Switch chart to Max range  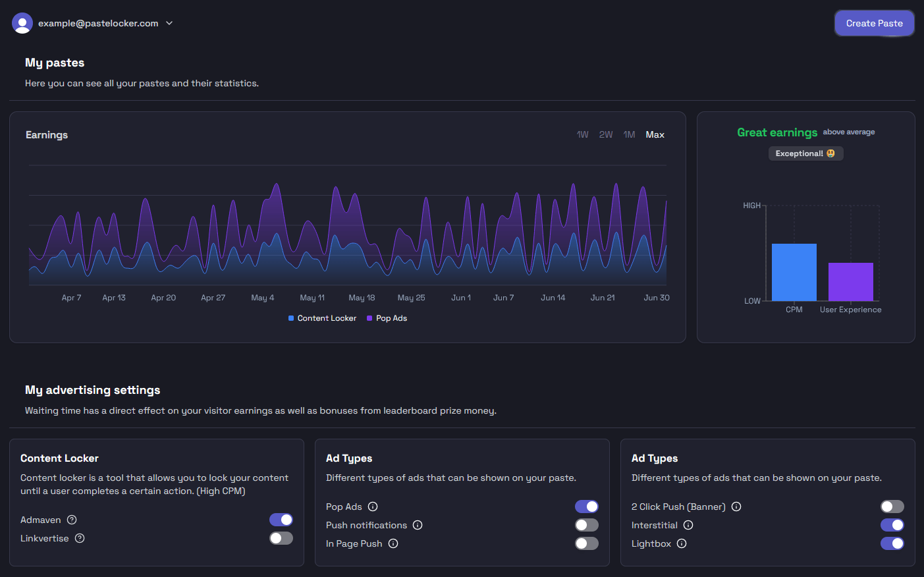(x=655, y=134)
